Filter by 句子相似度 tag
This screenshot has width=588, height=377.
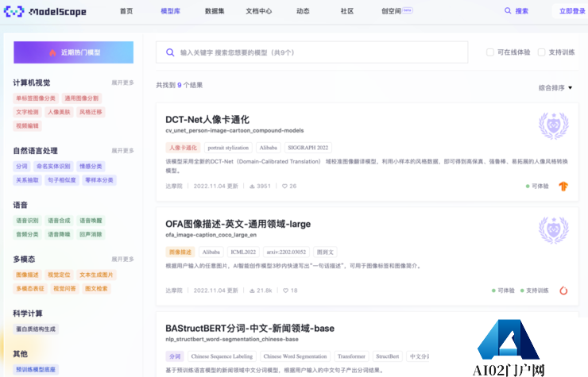[62, 180]
